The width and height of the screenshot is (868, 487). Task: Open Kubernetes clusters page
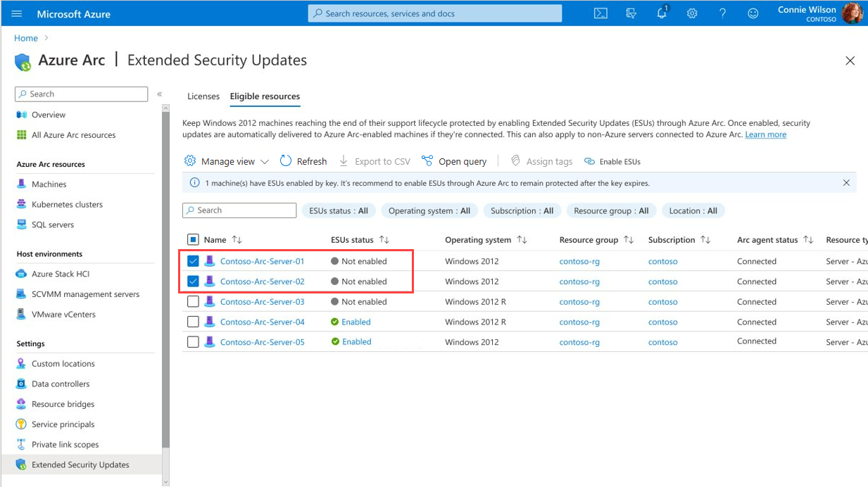pos(67,205)
